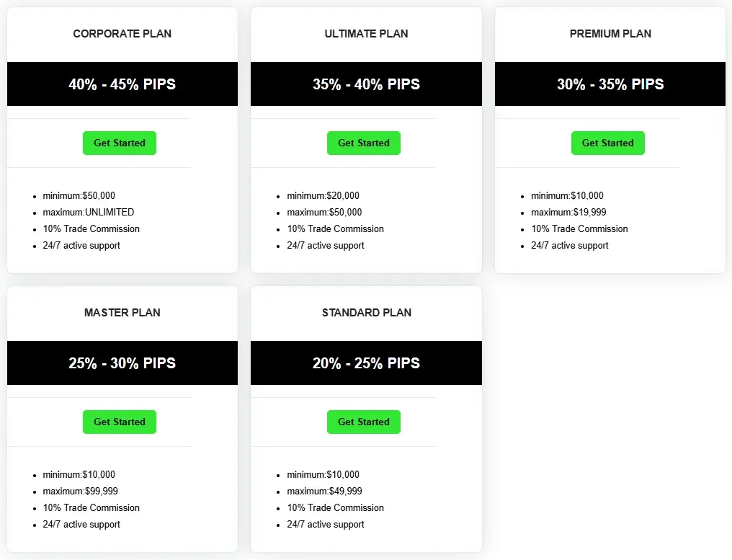Click the Premium Plan heading text
732x560 pixels.
610,34
